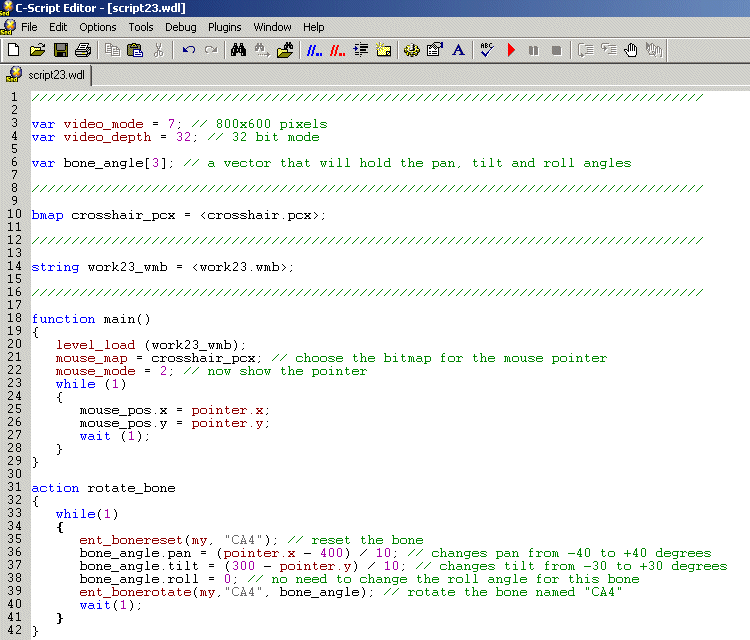
Task: Open the Debug menu
Action: click(x=181, y=27)
